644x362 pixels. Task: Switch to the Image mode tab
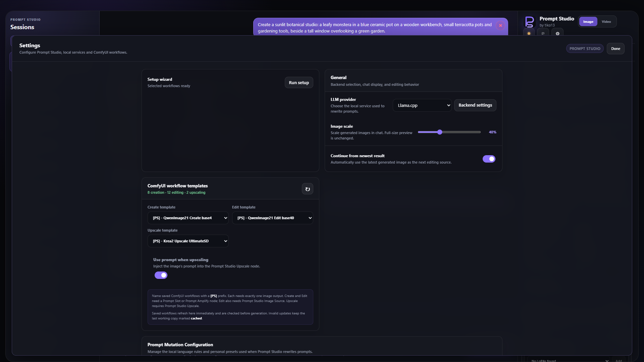(588, 22)
